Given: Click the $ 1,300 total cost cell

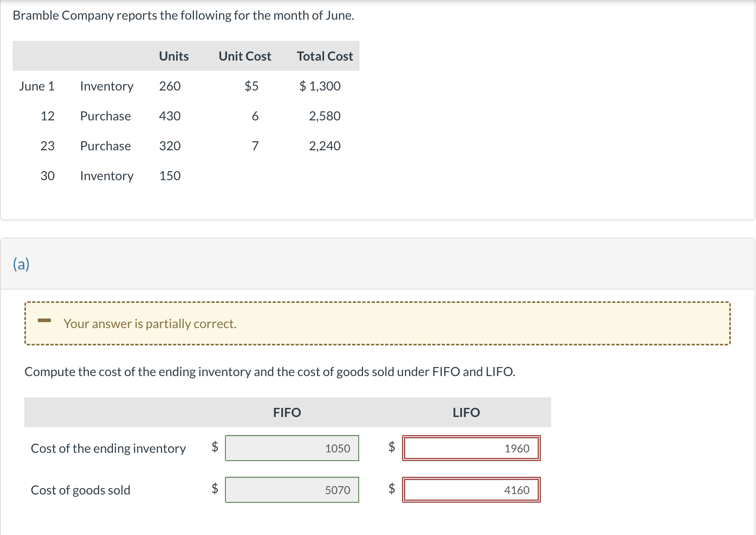Looking at the screenshot, I should click(x=320, y=86).
